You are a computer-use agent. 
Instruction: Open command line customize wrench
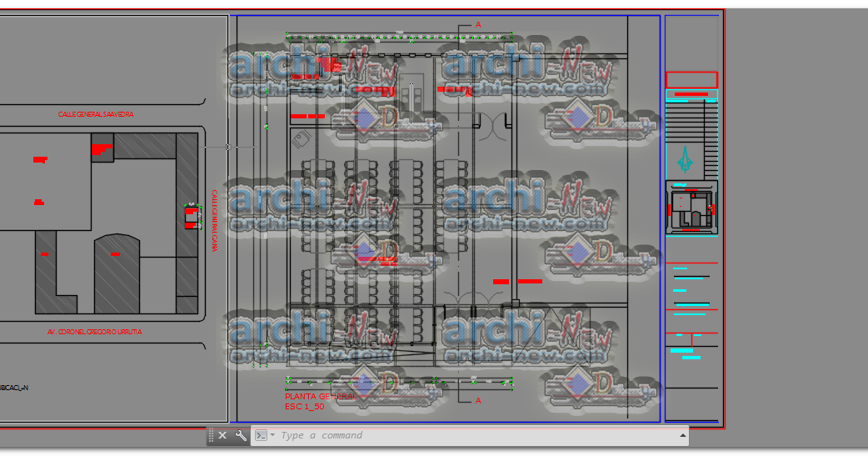[241, 435]
